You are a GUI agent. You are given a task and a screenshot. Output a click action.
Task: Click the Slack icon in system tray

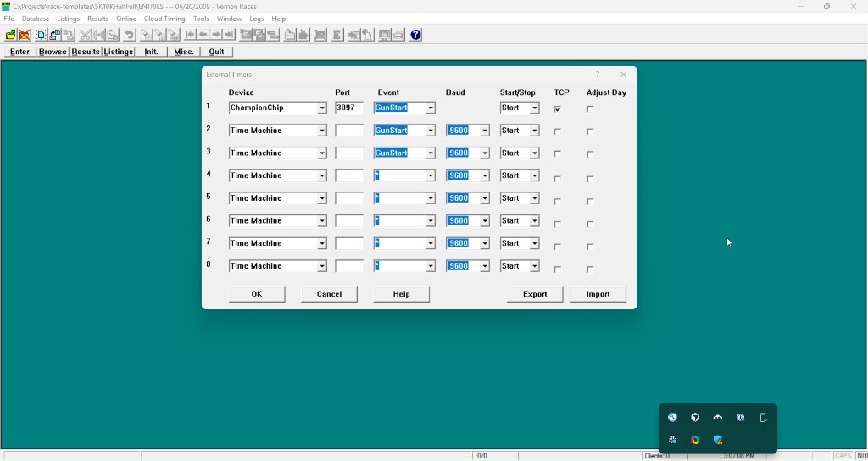(x=672, y=440)
